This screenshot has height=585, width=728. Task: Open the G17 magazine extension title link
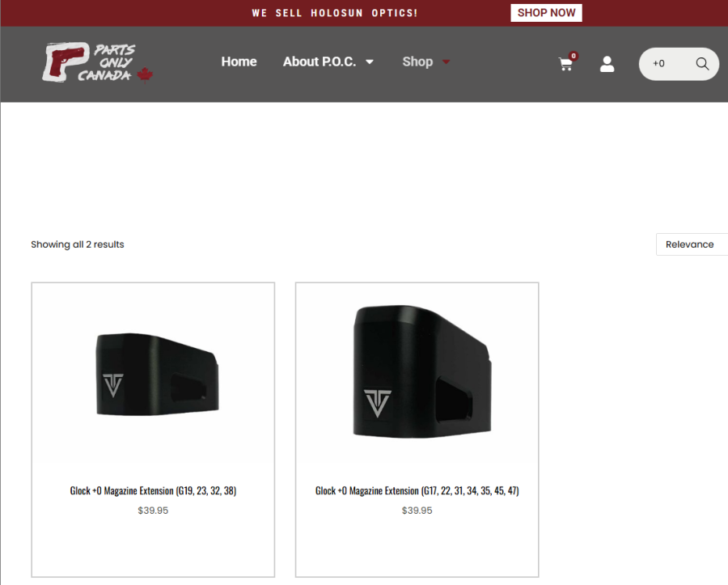pyautogui.click(x=417, y=491)
